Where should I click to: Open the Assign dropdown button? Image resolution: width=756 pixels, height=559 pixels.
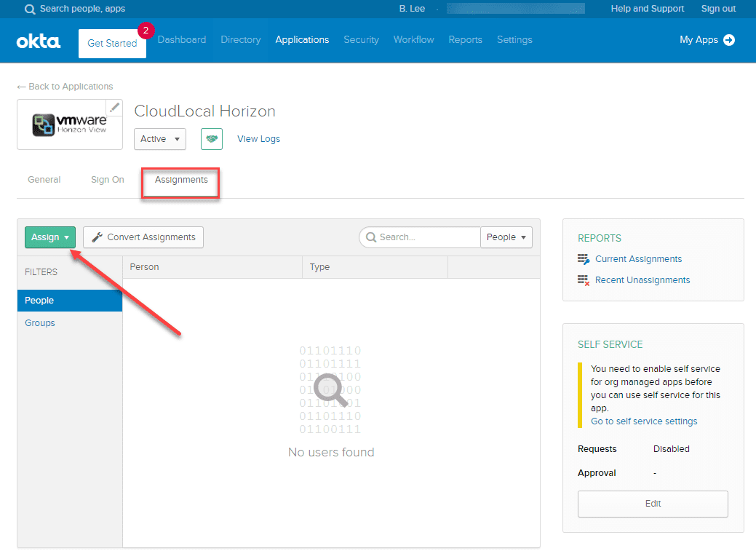[50, 237]
